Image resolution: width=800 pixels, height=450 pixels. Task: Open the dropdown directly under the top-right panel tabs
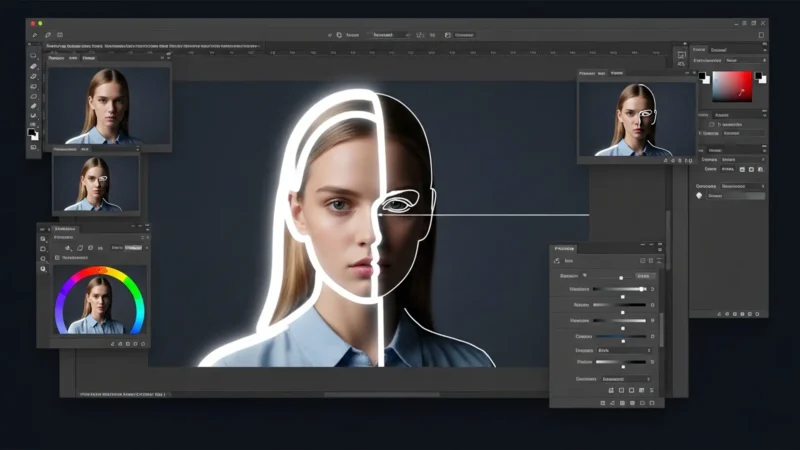point(745,60)
